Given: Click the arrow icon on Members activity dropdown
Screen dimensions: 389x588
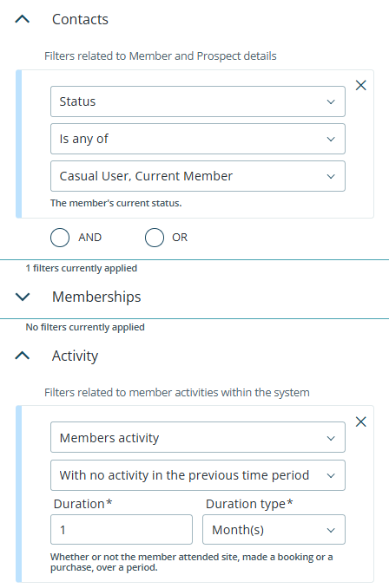Looking at the screenshot, I should (x=331, y=438).
